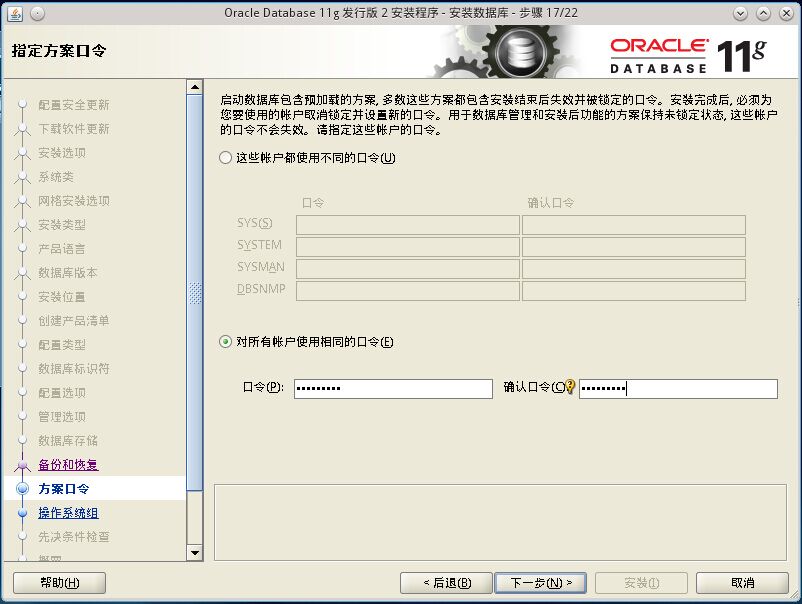The height and width of the screenshot is (604, 802).
Task: Click the 创建产品清单 step
Action: (x=74, y=321)
